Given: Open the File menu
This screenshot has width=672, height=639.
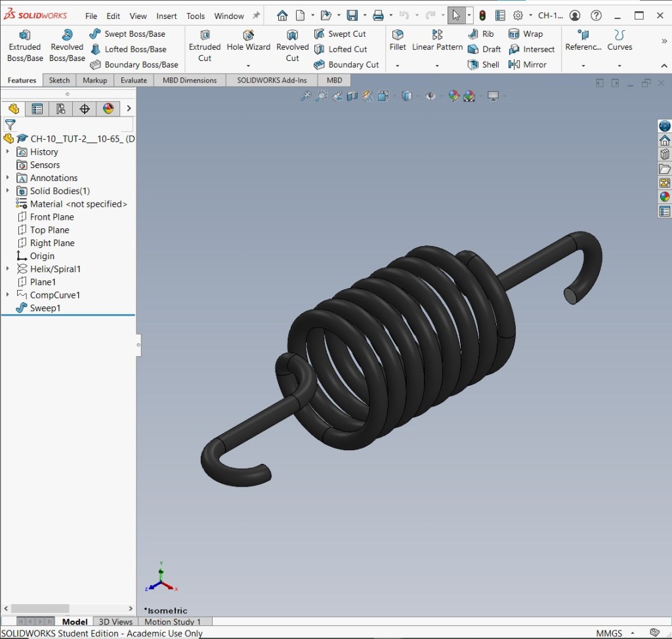Looking at the screenshot, I should (x=91, y=16).
